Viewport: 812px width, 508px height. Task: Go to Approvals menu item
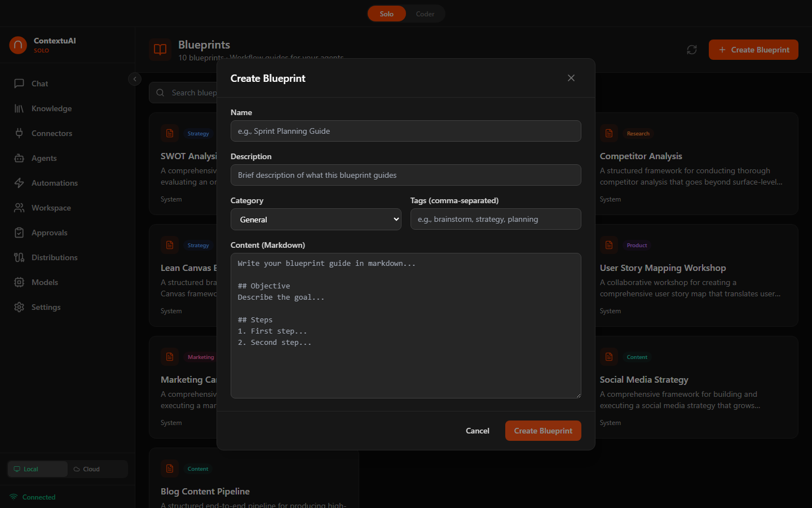pos(68,233)
